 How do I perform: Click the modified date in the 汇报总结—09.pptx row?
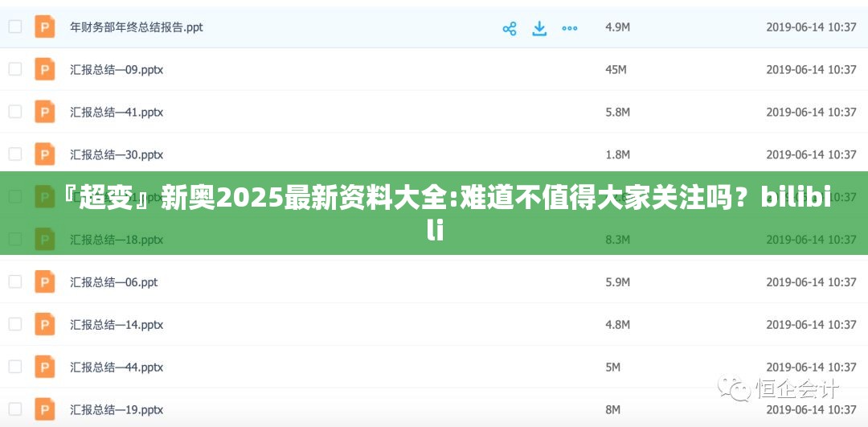coord(811,70)
